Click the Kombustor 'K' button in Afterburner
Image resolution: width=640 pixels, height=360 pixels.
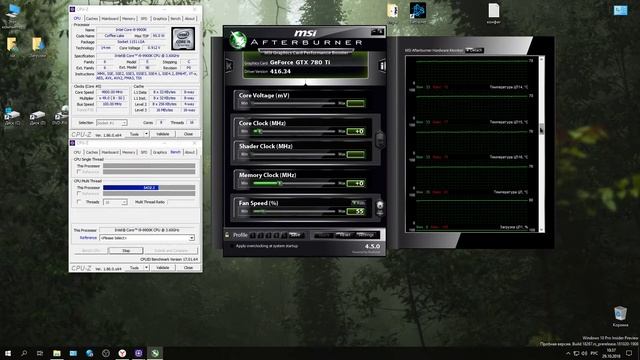tap(229, 65)
